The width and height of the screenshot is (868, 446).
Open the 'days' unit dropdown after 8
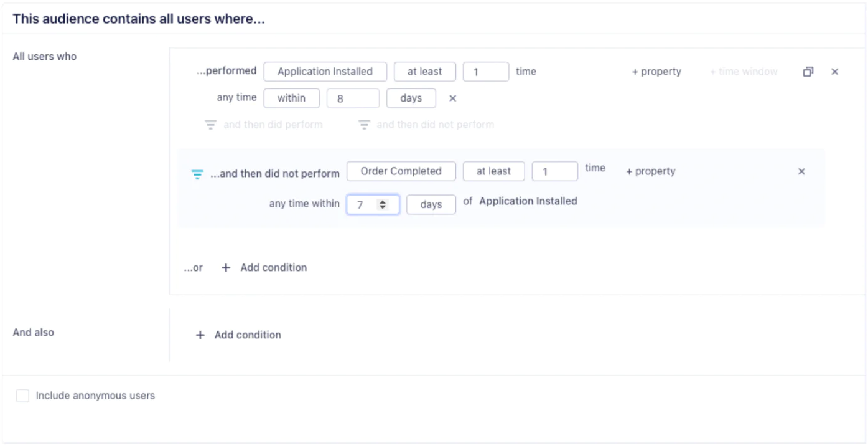point(411,98)
